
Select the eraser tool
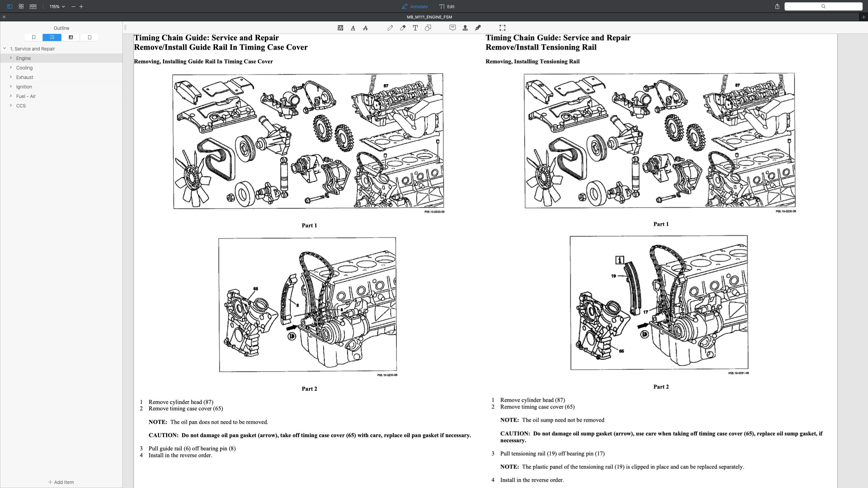403,28
